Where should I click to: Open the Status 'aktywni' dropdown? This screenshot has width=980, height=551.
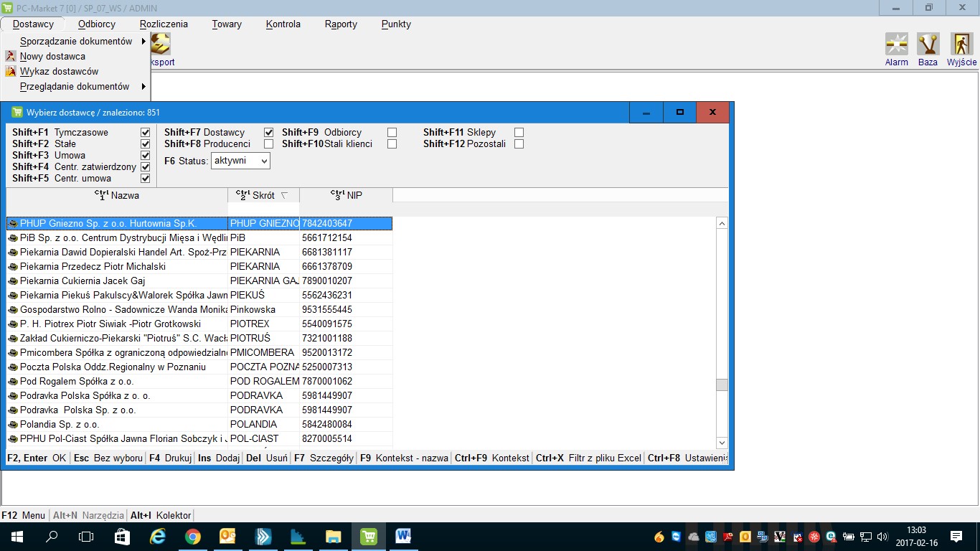tap(240, 161)
